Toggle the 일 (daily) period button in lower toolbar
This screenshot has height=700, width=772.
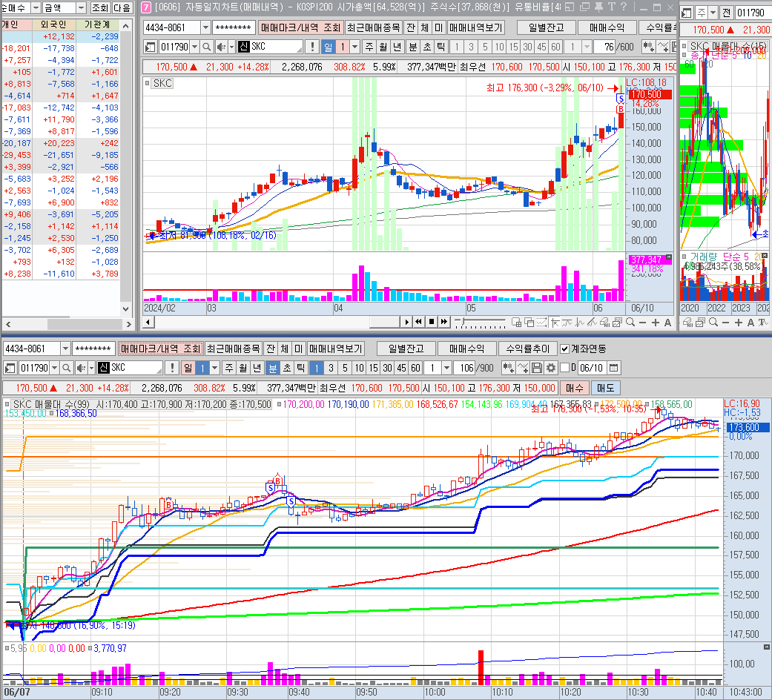point(188,368)
